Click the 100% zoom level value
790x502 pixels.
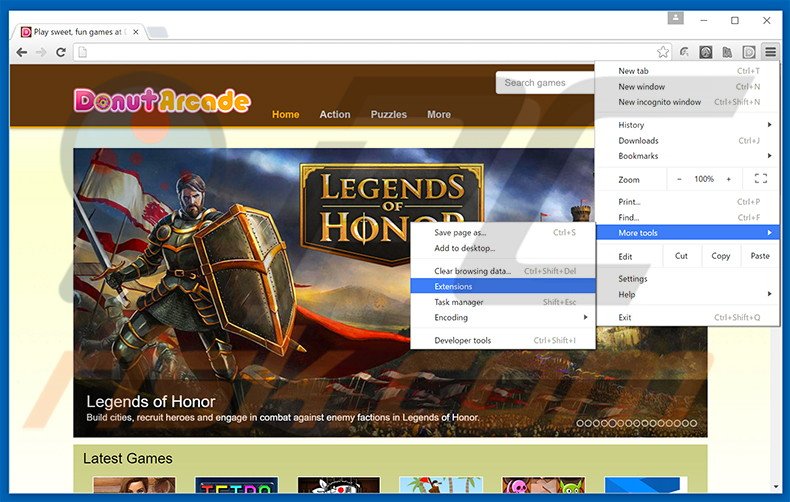point(704,179)
